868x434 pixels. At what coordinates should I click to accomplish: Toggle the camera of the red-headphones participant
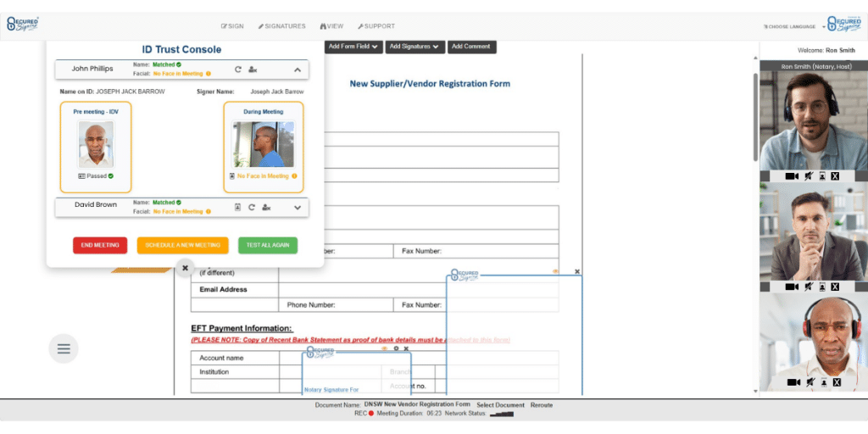793,382
